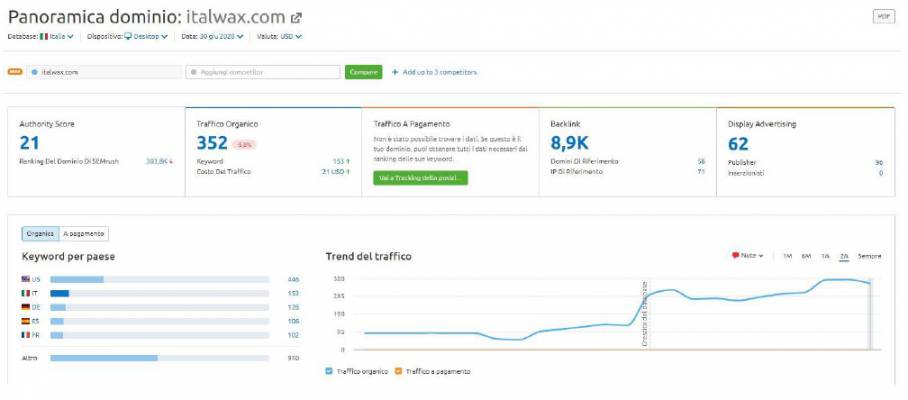Select the A pagamento tab
Viewport: 908px width, 400px height.
pyautogui.click(x=84, y=234)
